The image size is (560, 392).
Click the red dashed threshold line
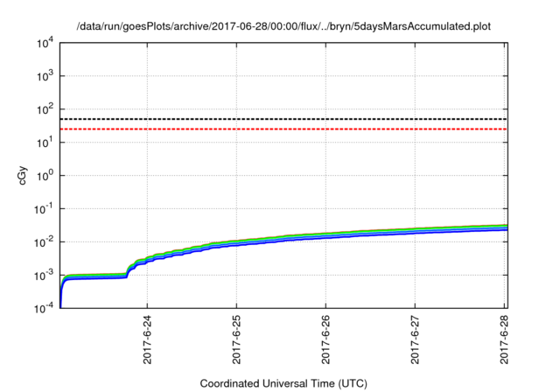(283, 129)
